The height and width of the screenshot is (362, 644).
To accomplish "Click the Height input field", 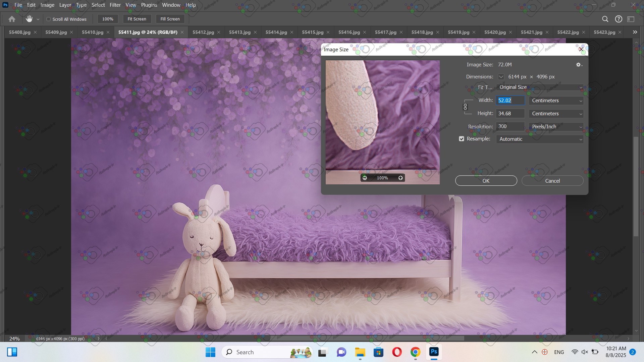I will pyautogui.click(x=510, y=114).
